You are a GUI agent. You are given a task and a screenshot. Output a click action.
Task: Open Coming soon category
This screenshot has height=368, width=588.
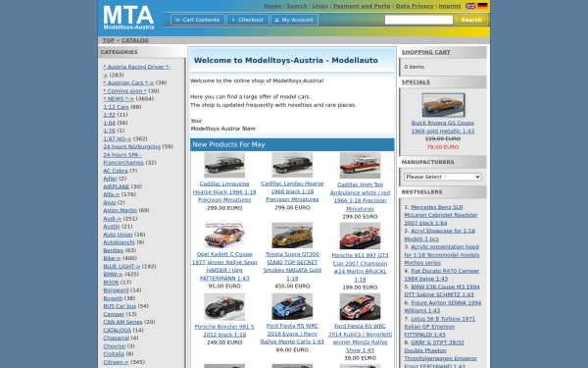tap(124, 91)
